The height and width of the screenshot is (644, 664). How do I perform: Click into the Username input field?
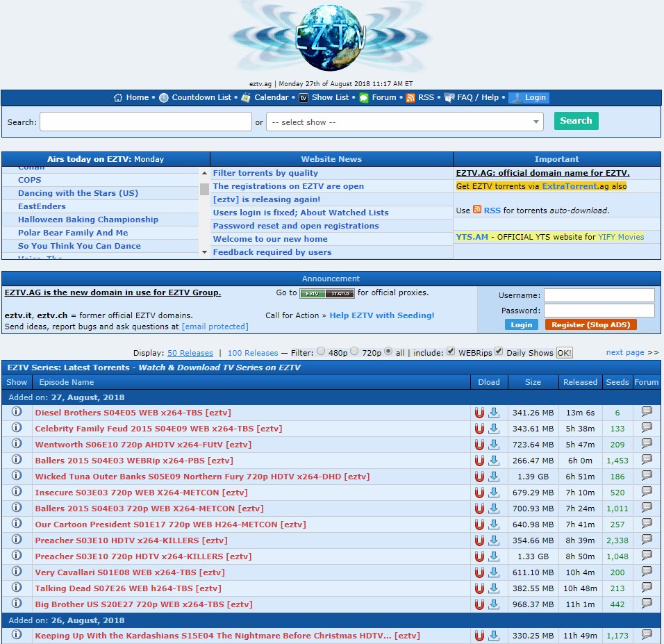599,295
